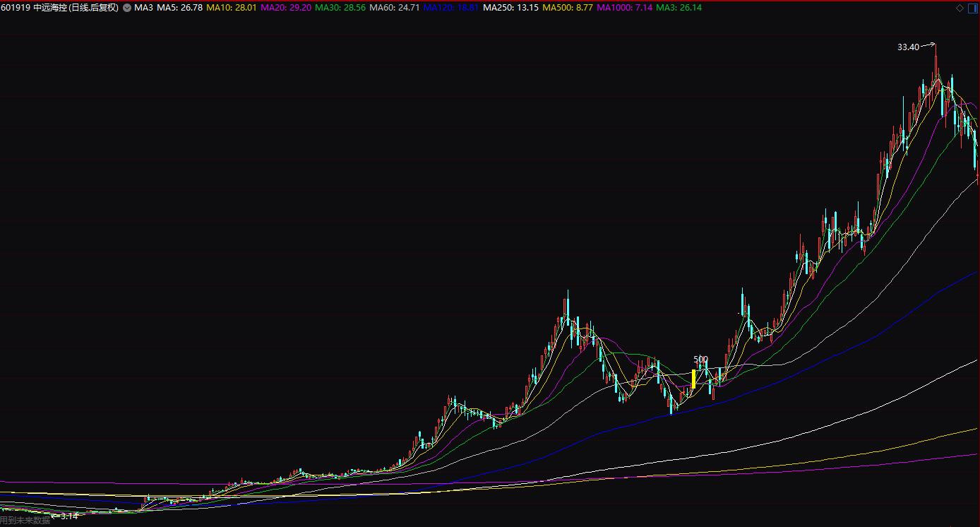Viewport: 980px width, 527px height.
Task: Click the yellow highlighted candle marked 500
Action: [x=694, y=379]
